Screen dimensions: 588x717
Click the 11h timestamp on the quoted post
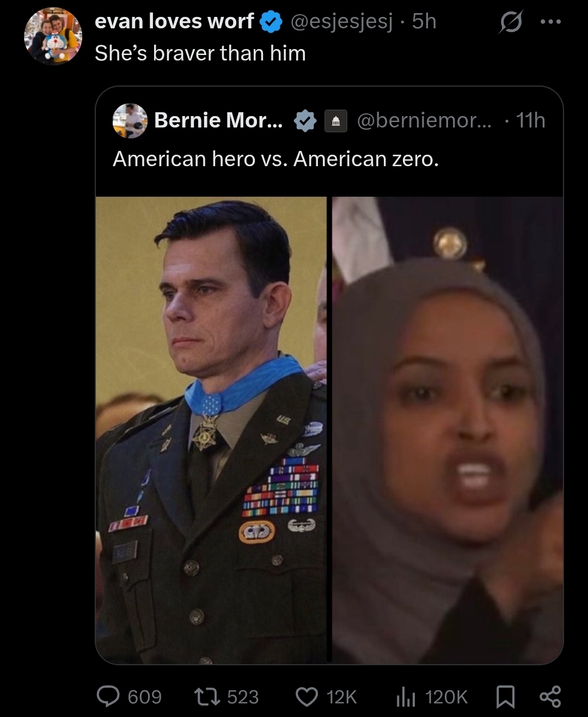tap(530, 120)
